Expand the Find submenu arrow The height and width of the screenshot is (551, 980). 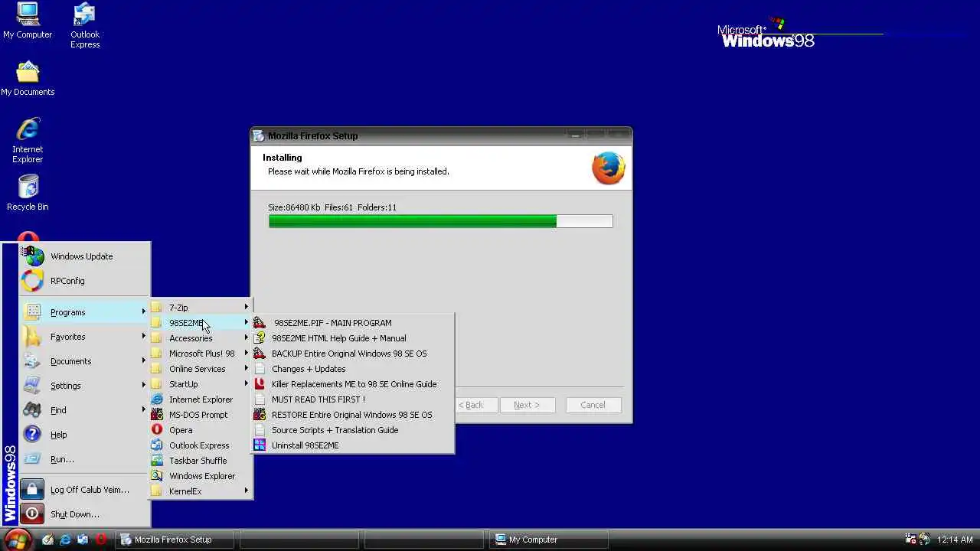click(x=143, y=410)
